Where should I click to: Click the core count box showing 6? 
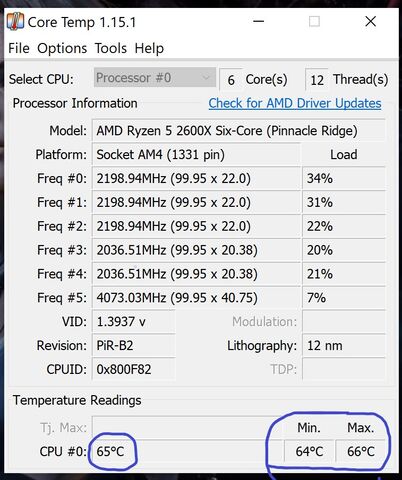tap(231, 80)
